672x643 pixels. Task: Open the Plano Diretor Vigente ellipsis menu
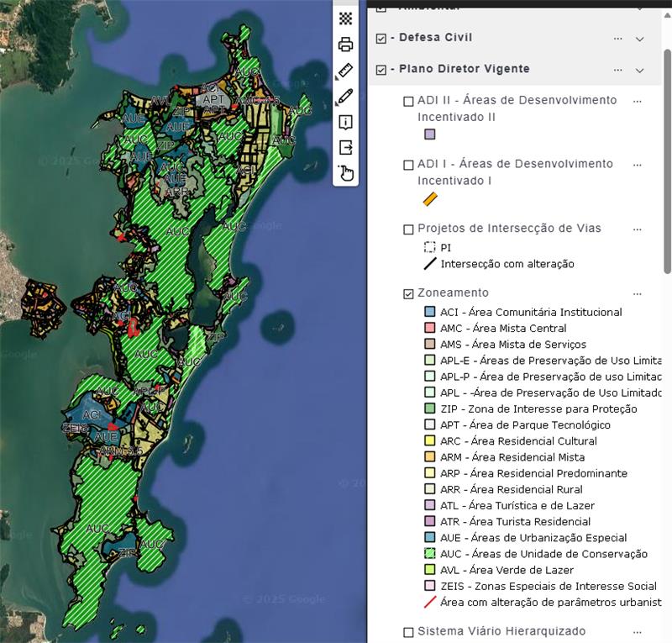(618, 70)
